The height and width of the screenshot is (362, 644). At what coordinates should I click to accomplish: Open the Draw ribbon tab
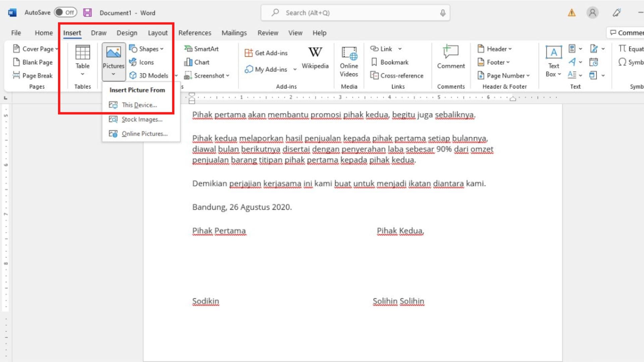(98, 33)
